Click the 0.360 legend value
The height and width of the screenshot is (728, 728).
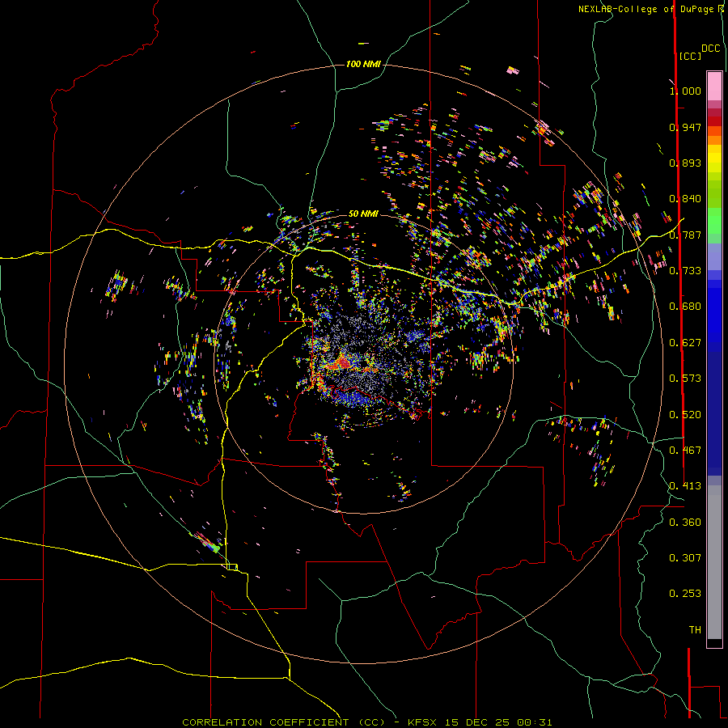pos(685,523)
